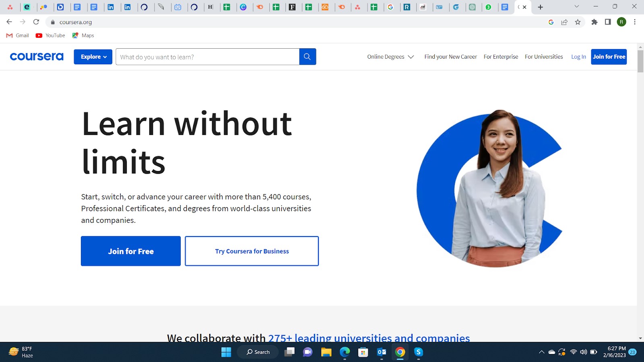Show hidden system tray icons
The height and width of the screenshot is (362, 644).
pos(541,352)
